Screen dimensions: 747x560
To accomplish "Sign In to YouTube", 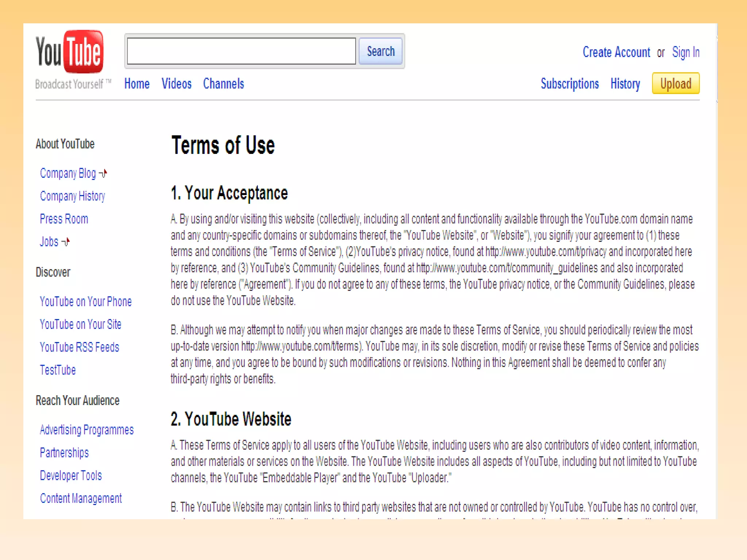I will pos(686,52).
